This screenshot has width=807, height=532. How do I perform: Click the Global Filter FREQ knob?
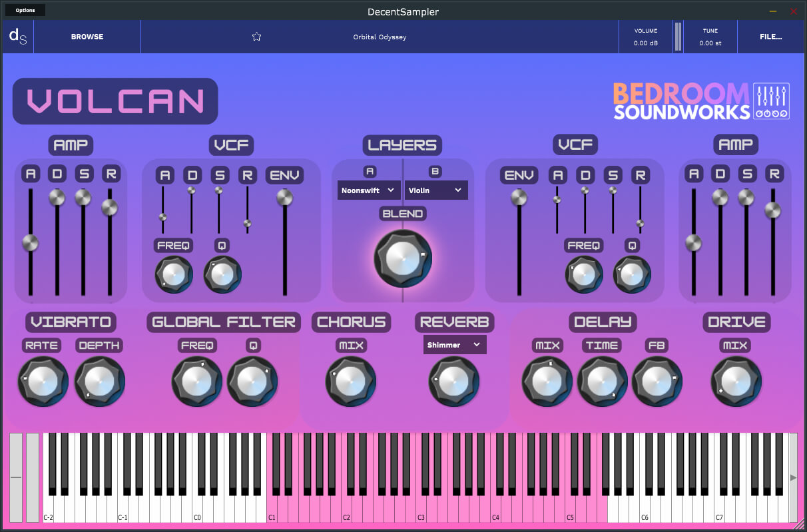[x=197, y=382]
